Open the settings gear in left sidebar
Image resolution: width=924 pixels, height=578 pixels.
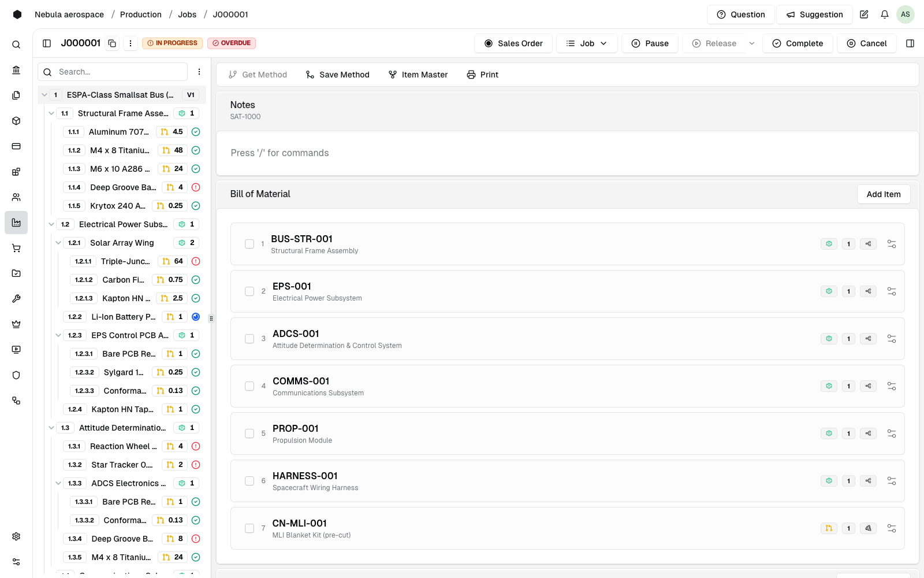pyautogui.click(x=16, y=536)
